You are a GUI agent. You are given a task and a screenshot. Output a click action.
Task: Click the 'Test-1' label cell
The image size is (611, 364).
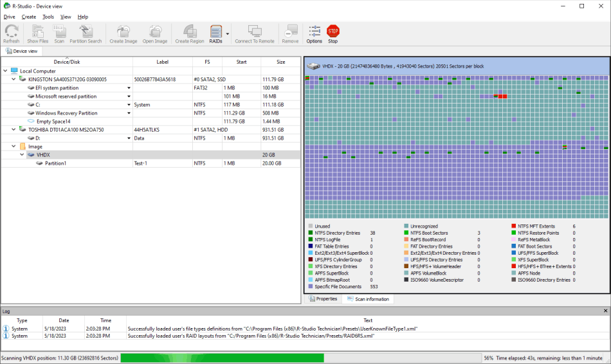pos(163,163)
